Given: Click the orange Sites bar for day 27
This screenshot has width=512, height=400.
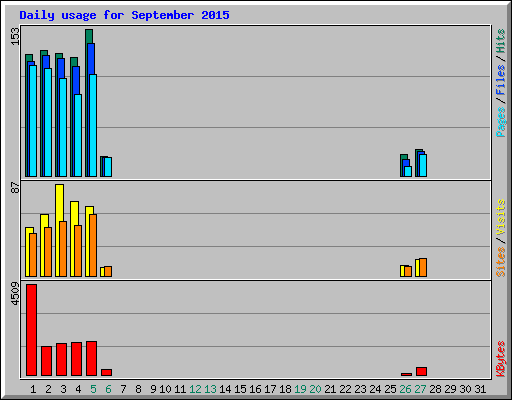Looking at the screenshot, I should 423,267.
